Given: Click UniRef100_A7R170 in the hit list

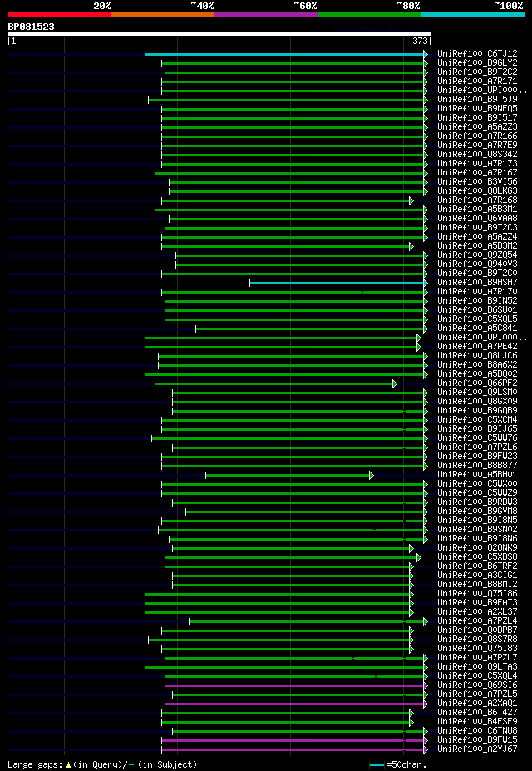Looking at the screenshot, I should (x=477, y=292).
